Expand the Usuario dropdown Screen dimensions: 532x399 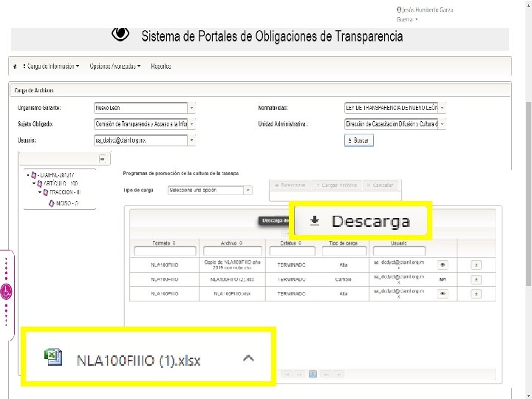point(191,140)
